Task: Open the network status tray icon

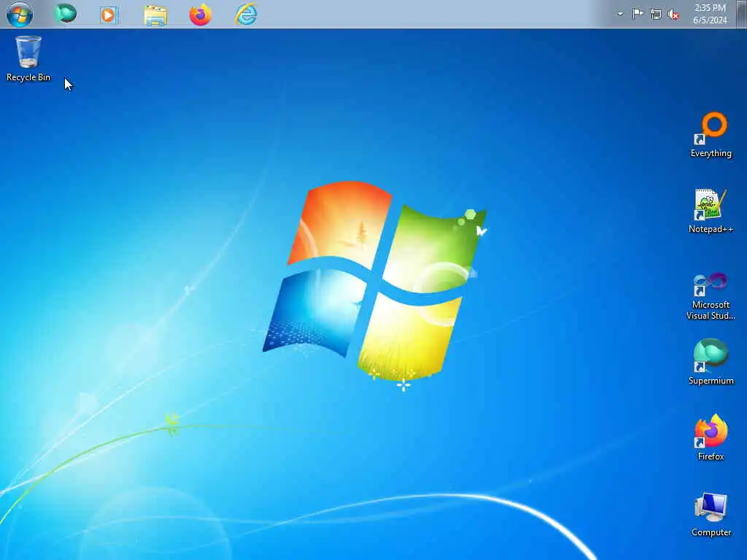Action: click(656, 15)
